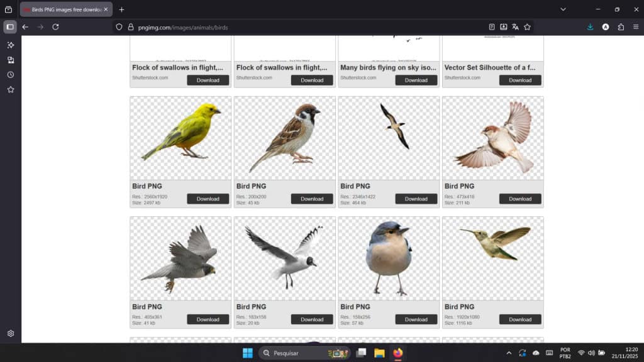The image size is (644, 362).
Task: Select the translate page icon
Action: (x=516, y=28)
